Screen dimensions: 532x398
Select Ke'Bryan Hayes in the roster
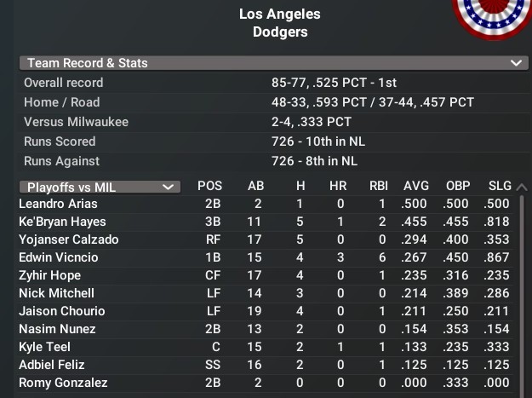click(x=63, y=222)
